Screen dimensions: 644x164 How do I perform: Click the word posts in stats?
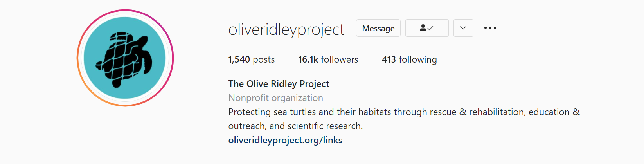pos(264,60)
